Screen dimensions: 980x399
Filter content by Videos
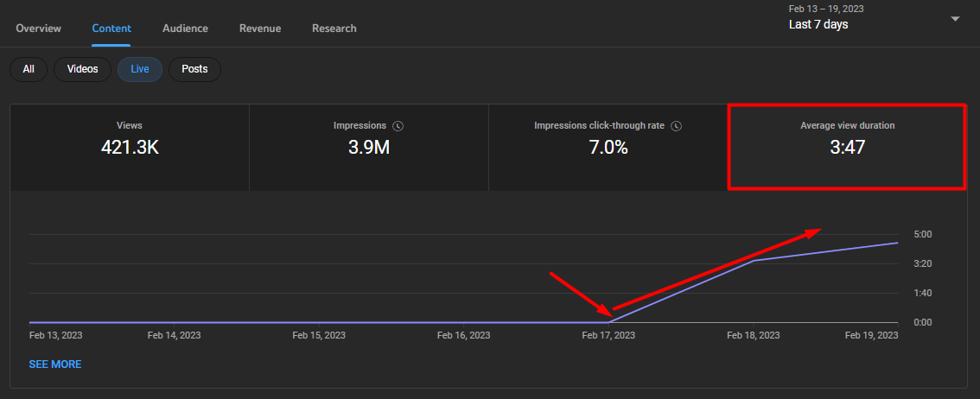(82, 69)
